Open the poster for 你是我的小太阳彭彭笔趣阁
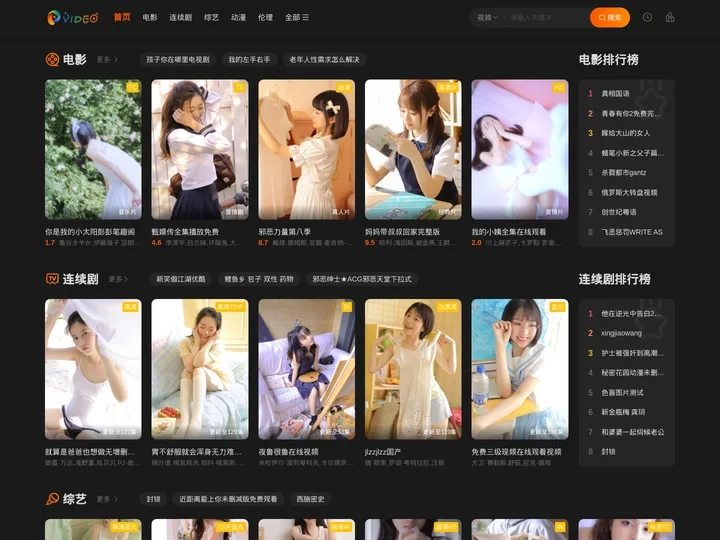Viewport: 720px width, 540px height. pos(93,149)
